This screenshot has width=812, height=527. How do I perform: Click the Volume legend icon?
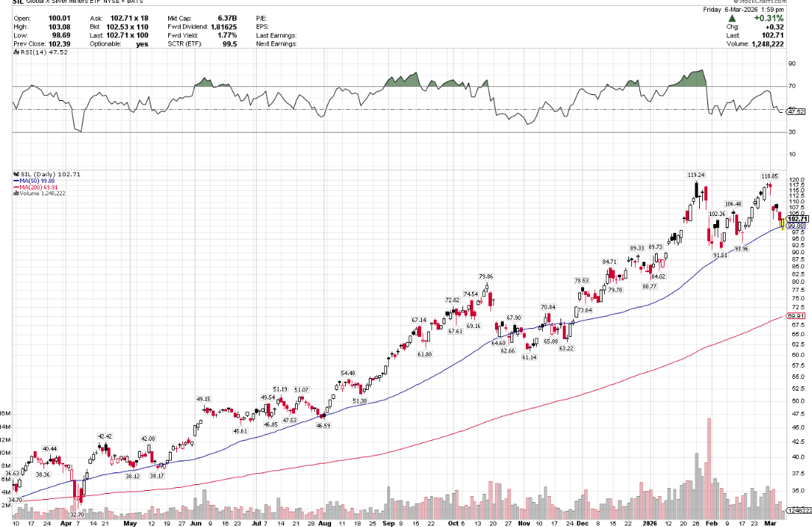point(15,194)
